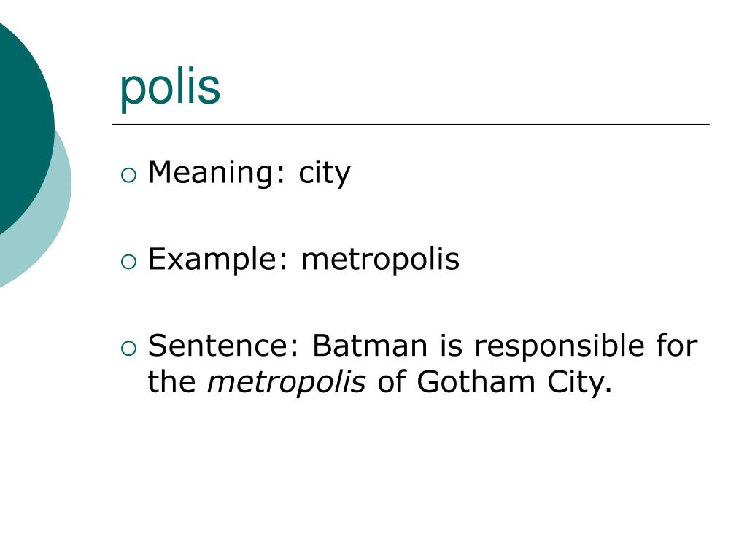Click the word 'Gotham'
This screenshot has height=560, width=747.
coord(476,382)
